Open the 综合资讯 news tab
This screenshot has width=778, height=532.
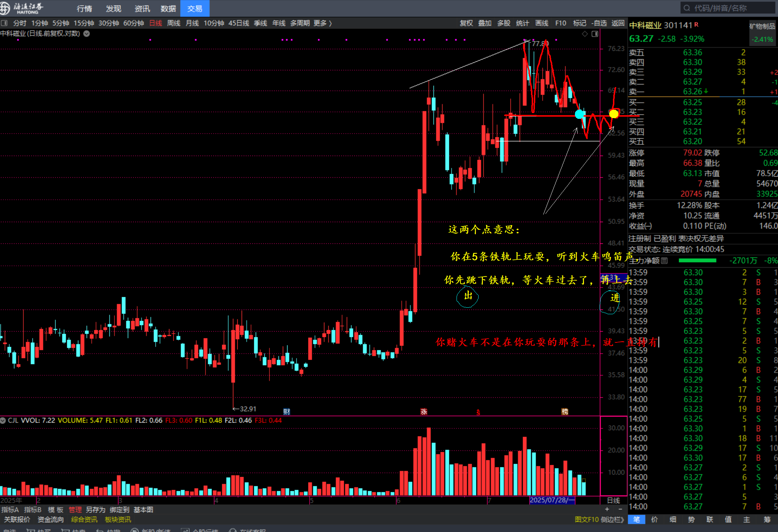coord(84,519)
